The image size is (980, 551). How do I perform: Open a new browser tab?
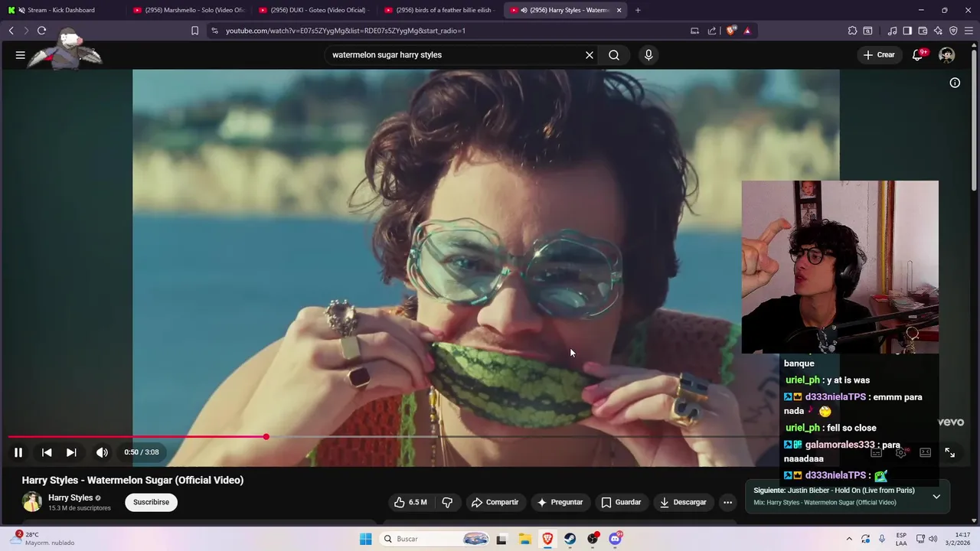(638, 10)
